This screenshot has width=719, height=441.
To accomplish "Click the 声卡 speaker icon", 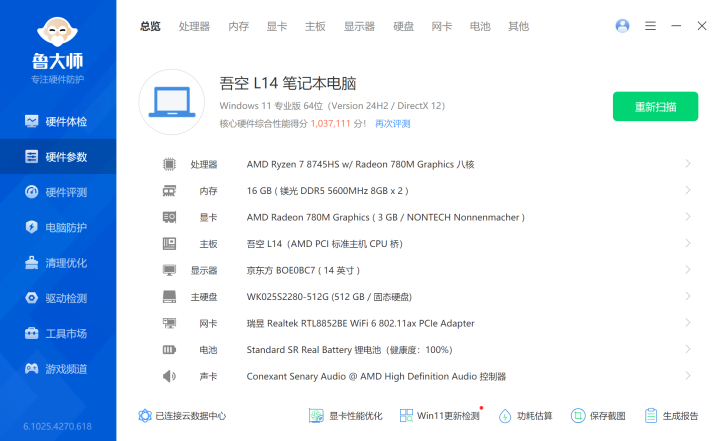I will point(169,376).
